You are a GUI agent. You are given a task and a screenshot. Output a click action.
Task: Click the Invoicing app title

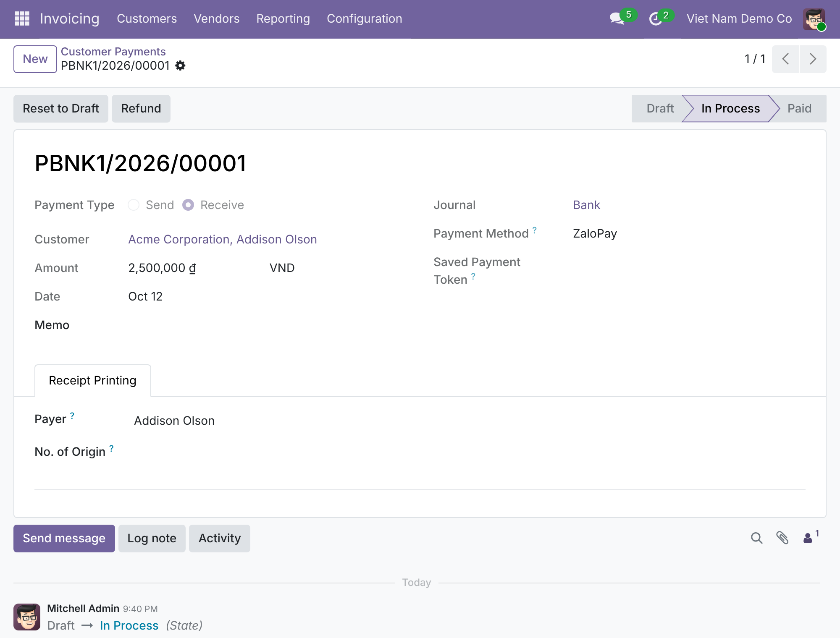pyautogui.click(x=70, y=18)
